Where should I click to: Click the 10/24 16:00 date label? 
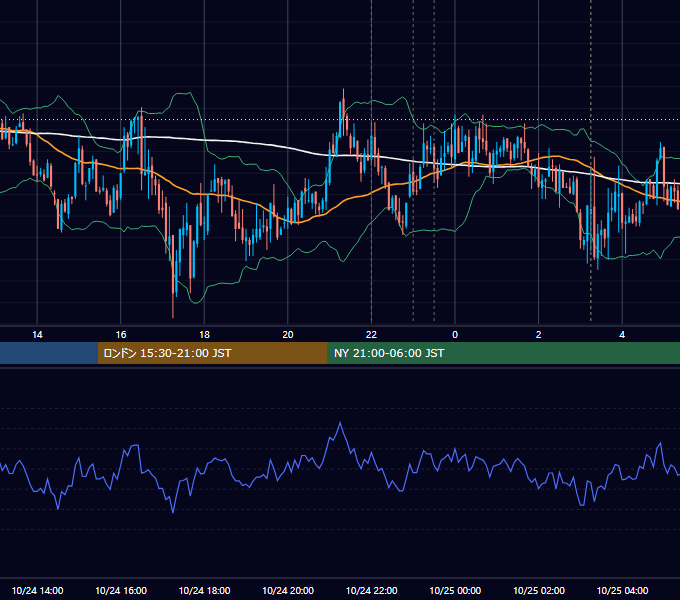pyautogui.click(x=121, y=590)
